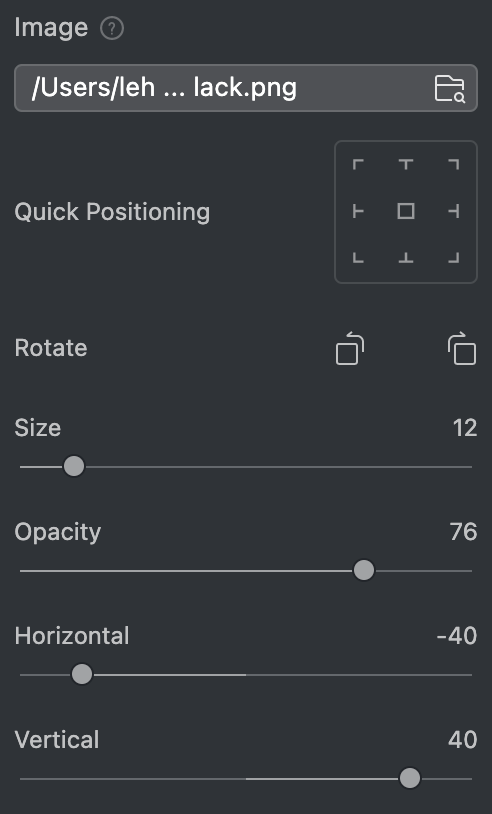Position image at middle-left

pos(358,211)
